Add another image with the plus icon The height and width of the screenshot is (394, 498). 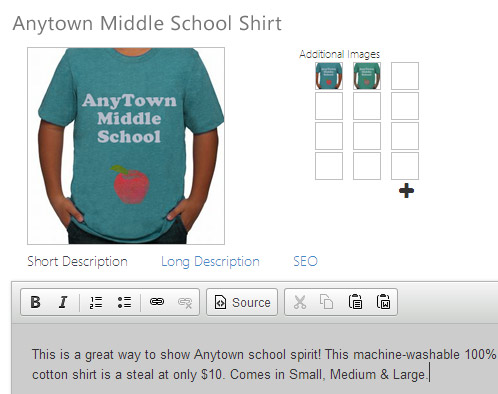tap(406, 191)
